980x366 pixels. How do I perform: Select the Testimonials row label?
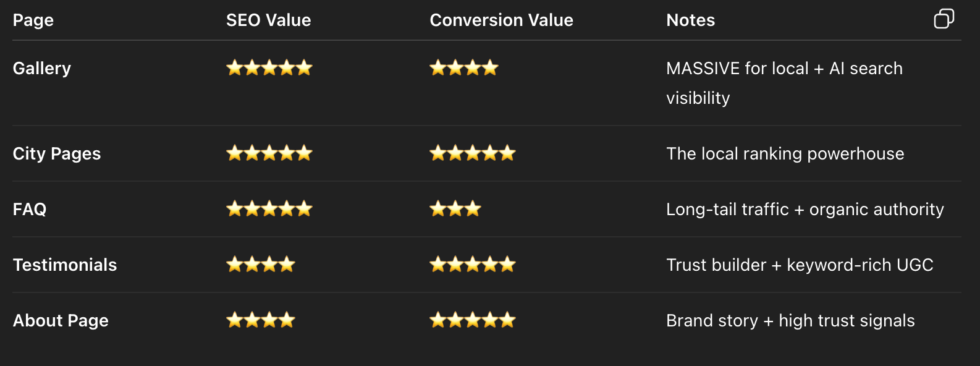[65, 265]
